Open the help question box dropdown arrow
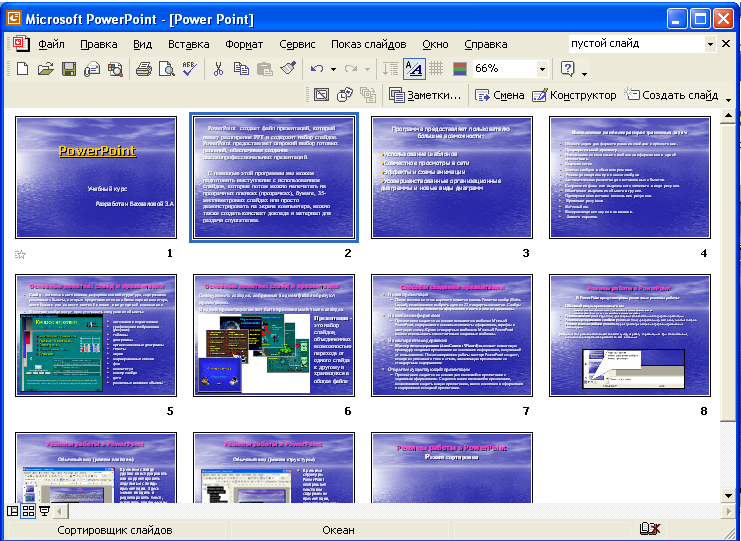The image size is (741, 541). (x=710, y=44)
